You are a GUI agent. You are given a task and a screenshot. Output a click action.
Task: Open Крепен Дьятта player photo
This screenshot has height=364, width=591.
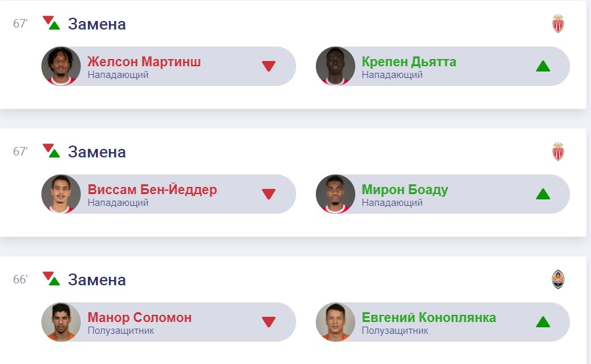click(336, 66)
